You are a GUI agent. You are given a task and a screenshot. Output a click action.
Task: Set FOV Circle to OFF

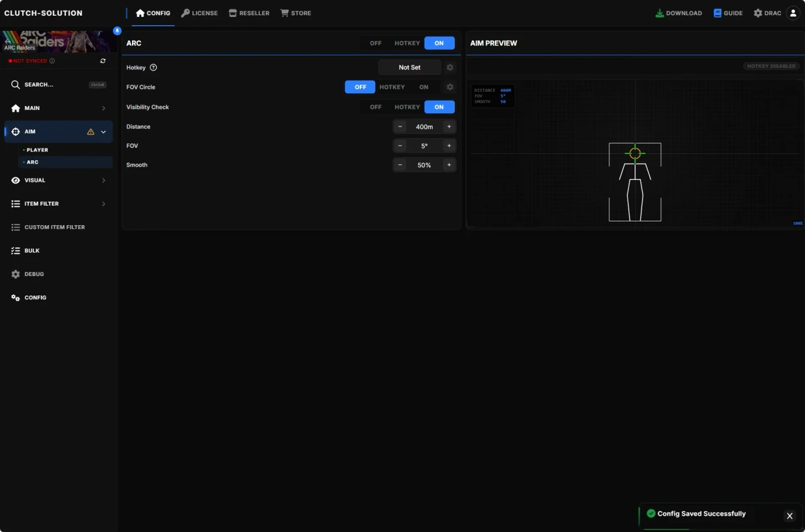point(360,87)
